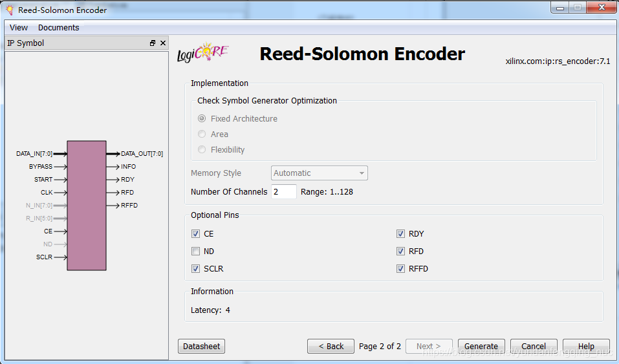Toggle the RFFD optional pin checkbox
Image resolution: width=619 pixels, height=364 pixels.
tap(400, 268)
